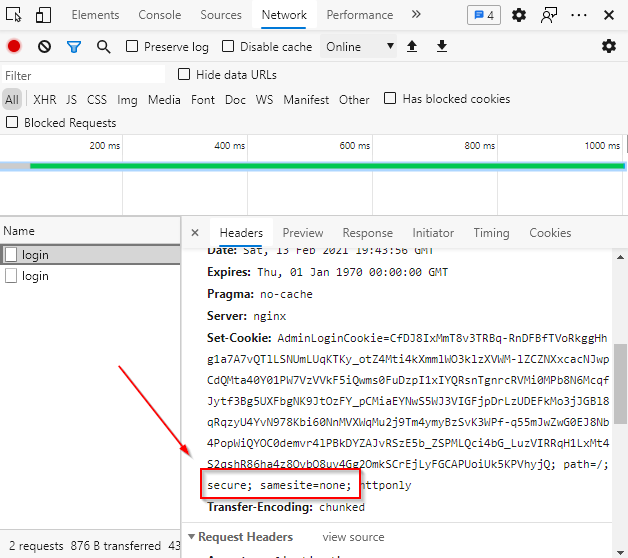This screenshot has height=558, width=628.
Task: Open the 4 issues badge
Action: [484, 15]
